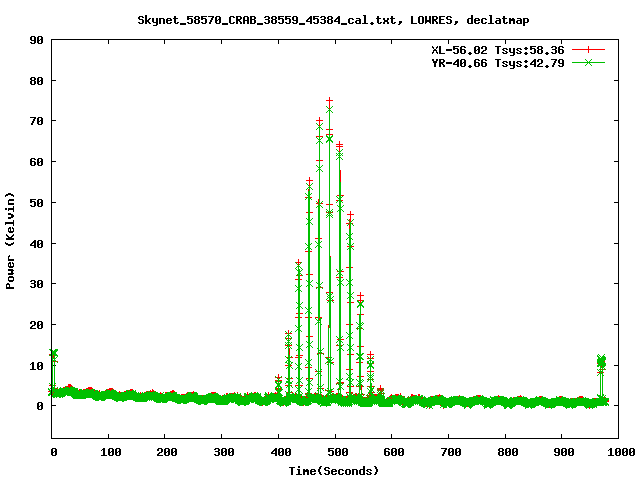Click the Time(Seconds) axis label
Screen dimensions: 640x480
pos(333,471)
